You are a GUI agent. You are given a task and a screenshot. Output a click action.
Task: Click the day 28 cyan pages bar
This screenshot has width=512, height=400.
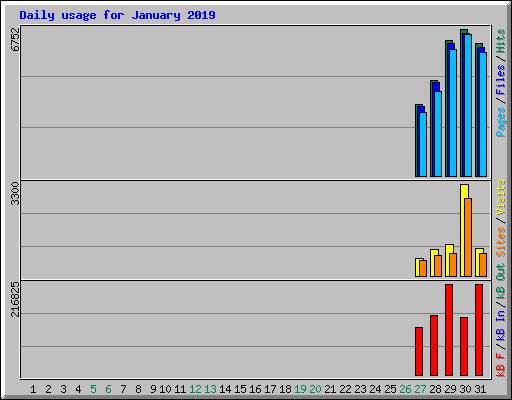pos(438,134)
